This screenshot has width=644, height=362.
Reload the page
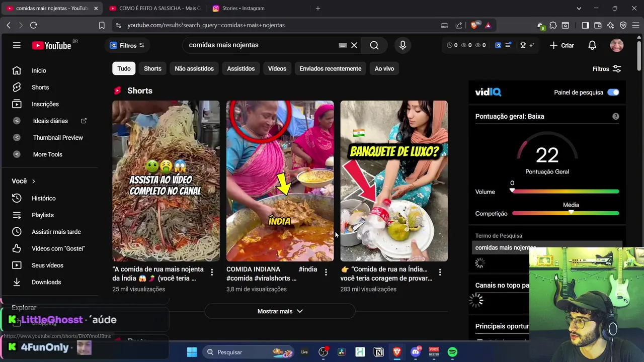click(34, 25)
